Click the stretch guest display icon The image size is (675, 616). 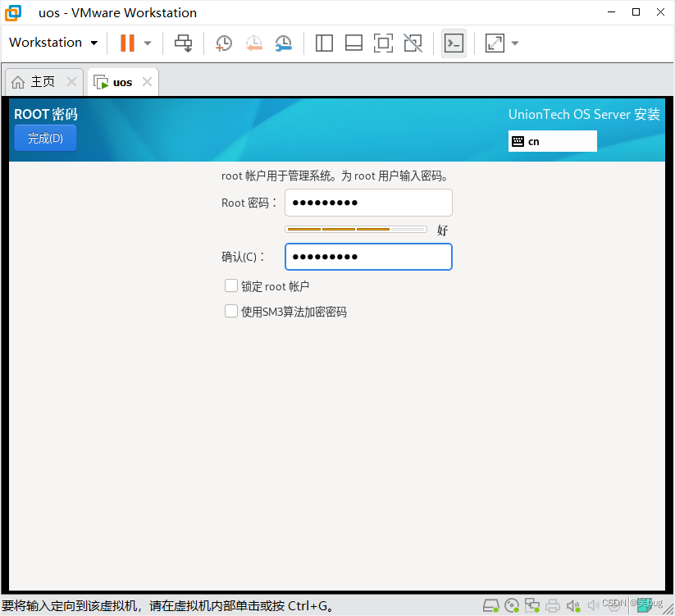[x=495, y=43]
